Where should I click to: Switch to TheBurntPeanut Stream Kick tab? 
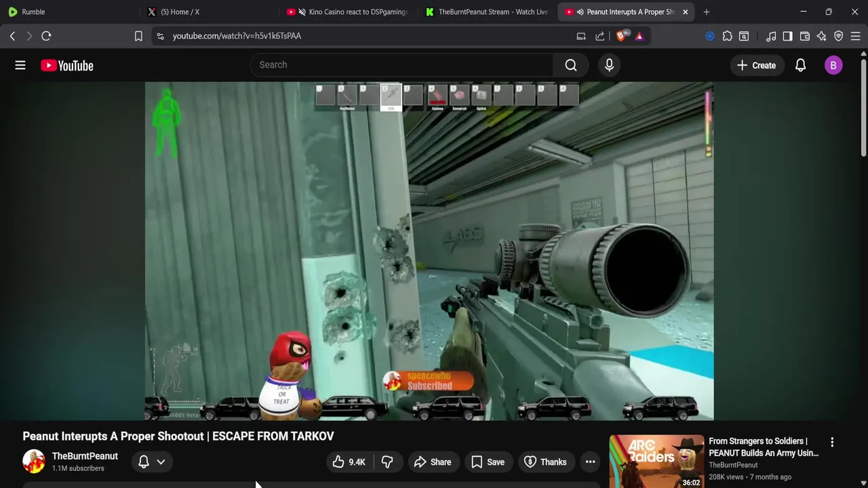[x=486, y=12]
